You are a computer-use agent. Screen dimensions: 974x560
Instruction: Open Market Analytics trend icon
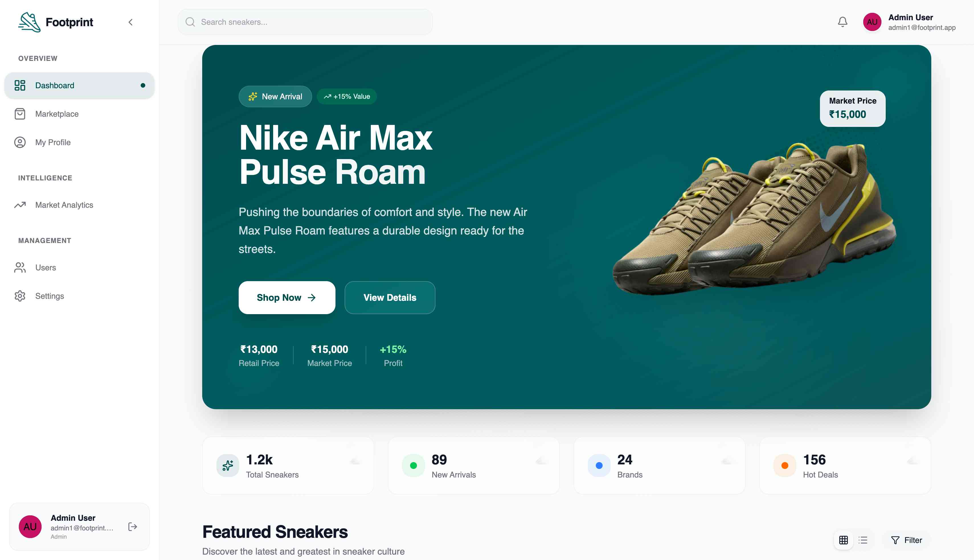20,205
